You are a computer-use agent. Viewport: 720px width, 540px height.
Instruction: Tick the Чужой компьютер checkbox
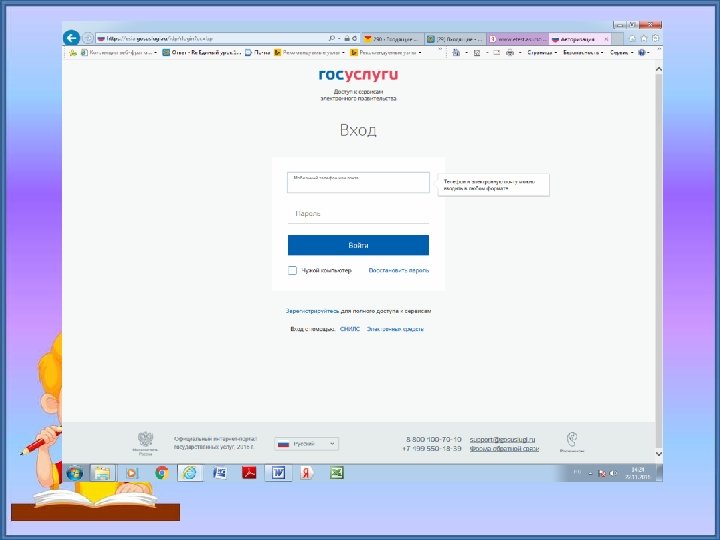[x=292, y=270]
